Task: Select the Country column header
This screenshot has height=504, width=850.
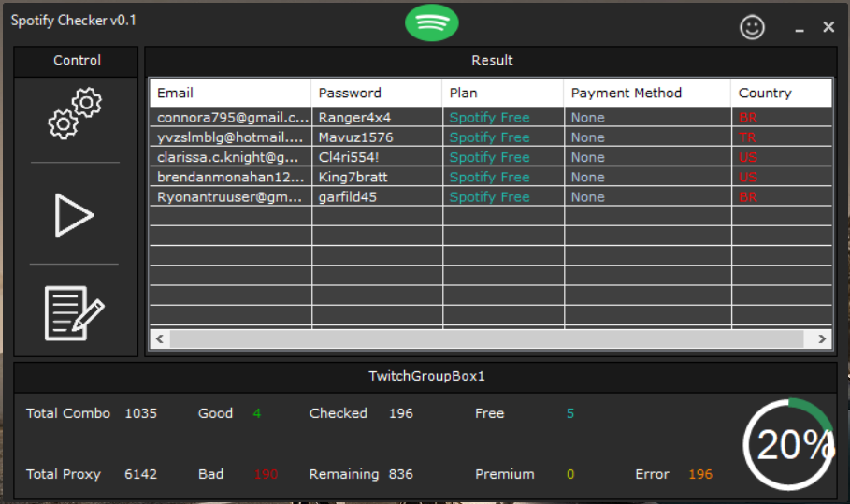Action: pyautogui.click(x=781, y=93)
